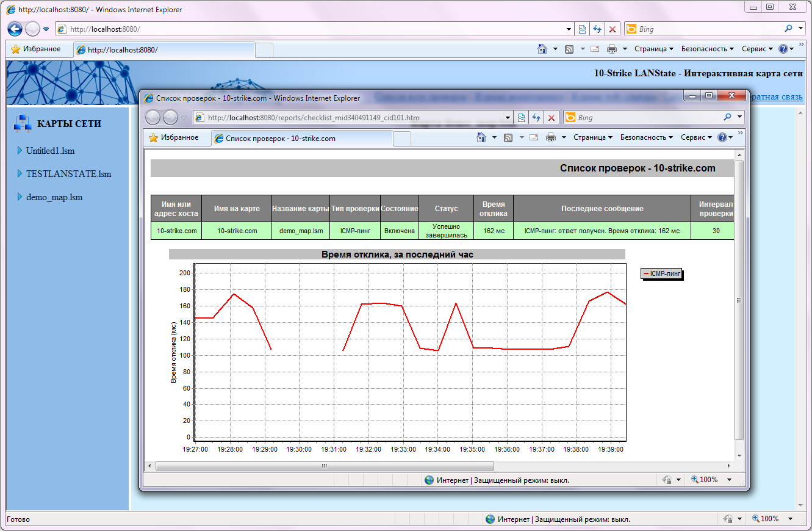The height and width of the screenshot is (531, 812).
Task: Click table cell 162 мс
Action: tap(494, 231)
